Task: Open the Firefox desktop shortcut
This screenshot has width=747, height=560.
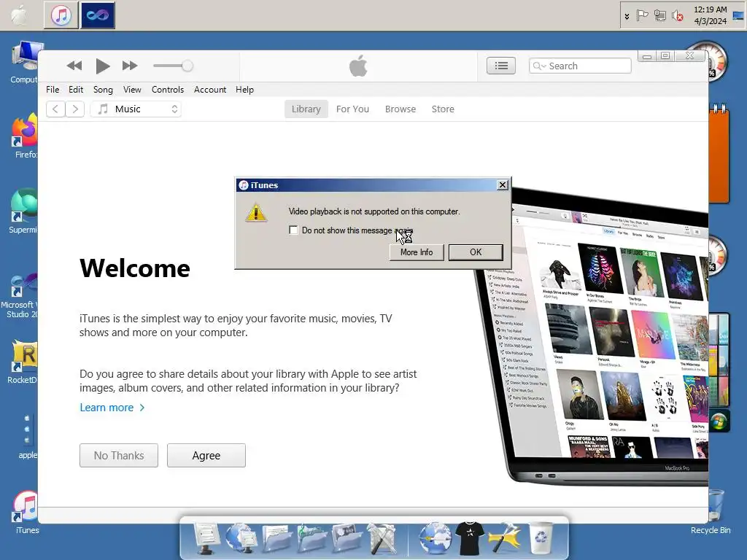Action: coord(25,136)
